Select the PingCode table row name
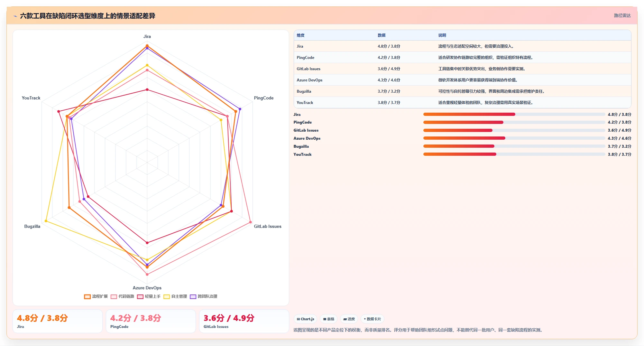This screenshot has width=644, height=346. [305, 58]
